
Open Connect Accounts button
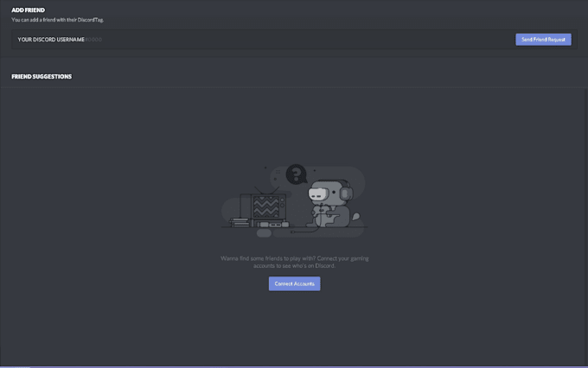coord(294,283)
